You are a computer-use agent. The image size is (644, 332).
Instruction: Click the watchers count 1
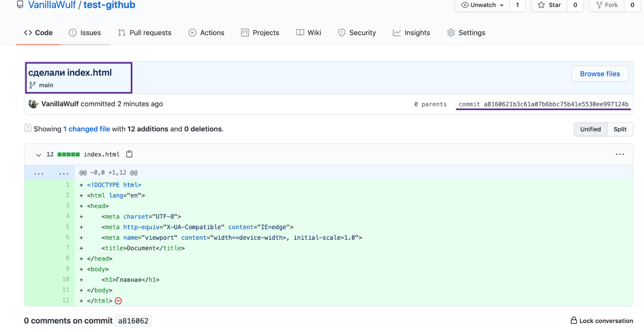point(517,5)
